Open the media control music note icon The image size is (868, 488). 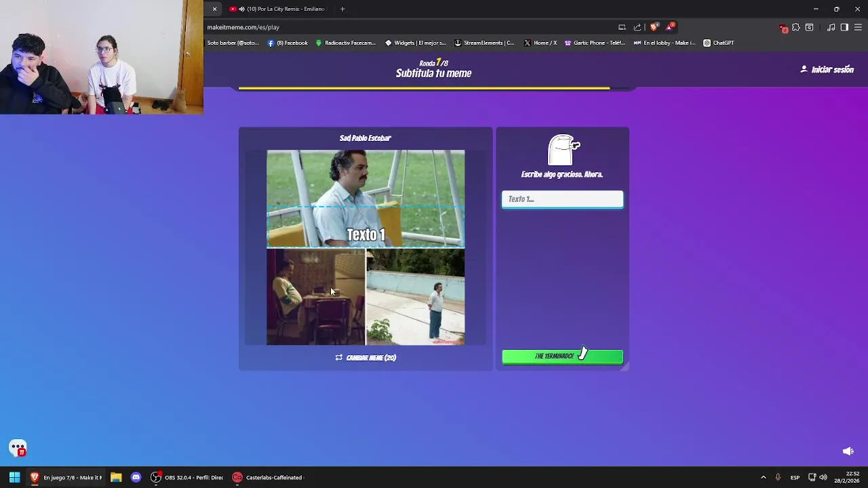pos(831,27)
